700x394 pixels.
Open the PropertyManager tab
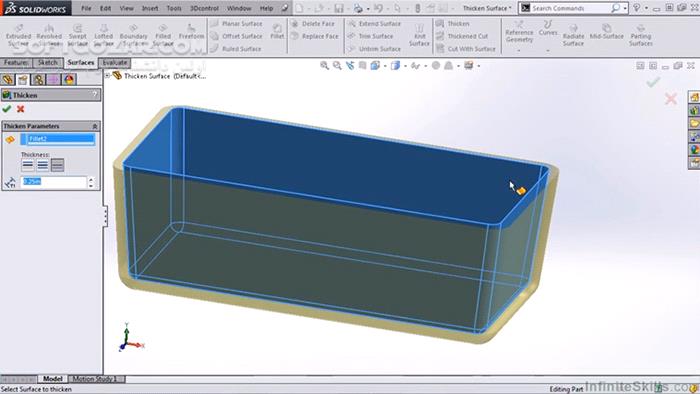point(23,79)
